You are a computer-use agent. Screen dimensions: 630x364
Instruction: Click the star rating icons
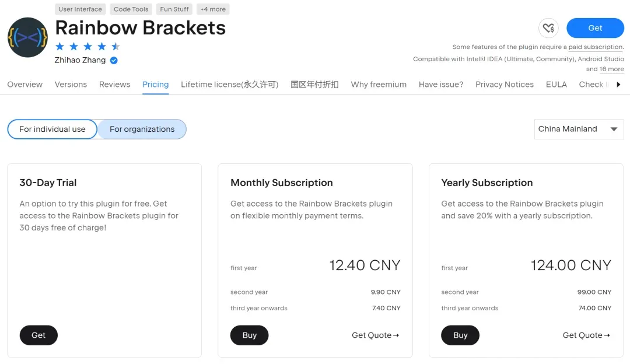87,47
